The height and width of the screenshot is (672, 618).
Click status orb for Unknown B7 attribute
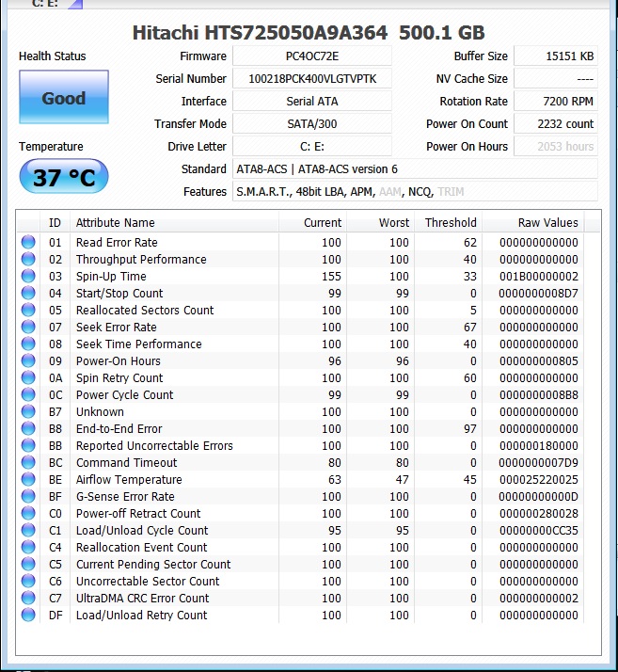[x=28, y=411]
